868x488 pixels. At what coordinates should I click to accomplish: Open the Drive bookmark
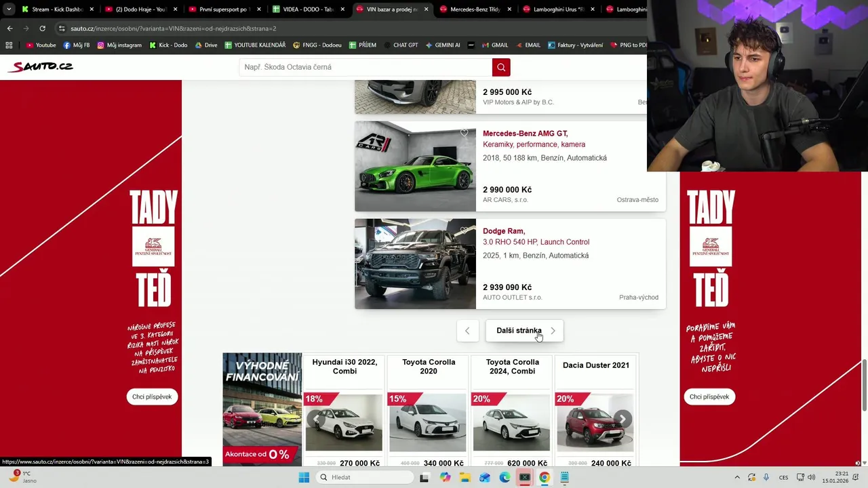tap(206, 45)
